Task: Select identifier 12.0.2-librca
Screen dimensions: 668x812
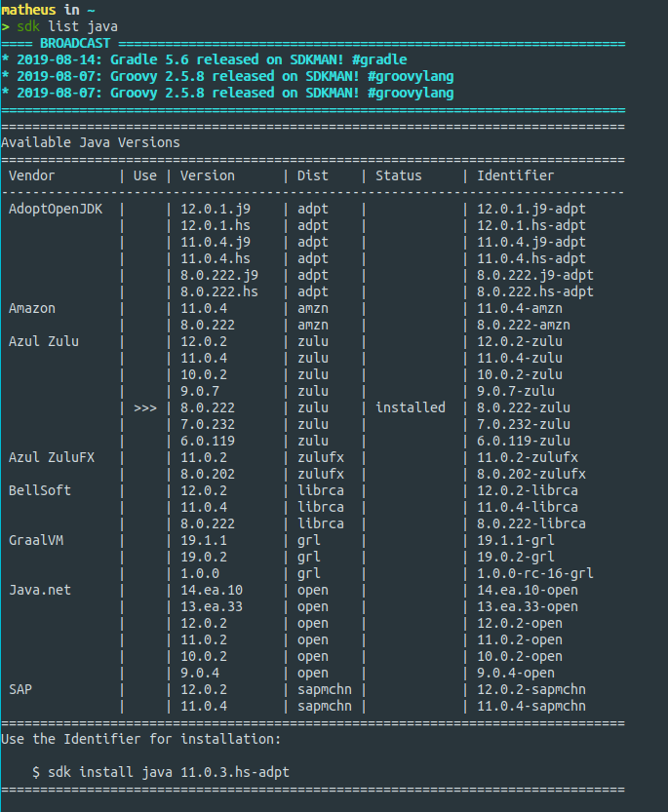Action: [527, 490]
